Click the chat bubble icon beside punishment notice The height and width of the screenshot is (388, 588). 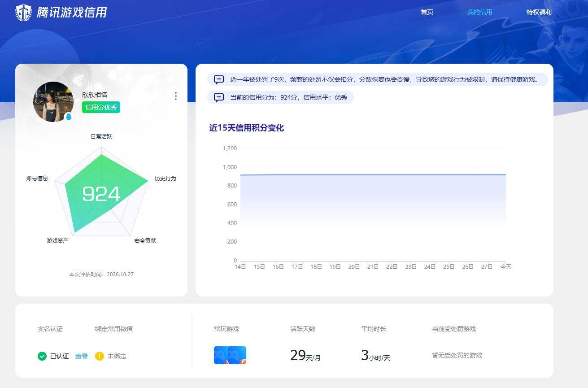tap(219, 80)
